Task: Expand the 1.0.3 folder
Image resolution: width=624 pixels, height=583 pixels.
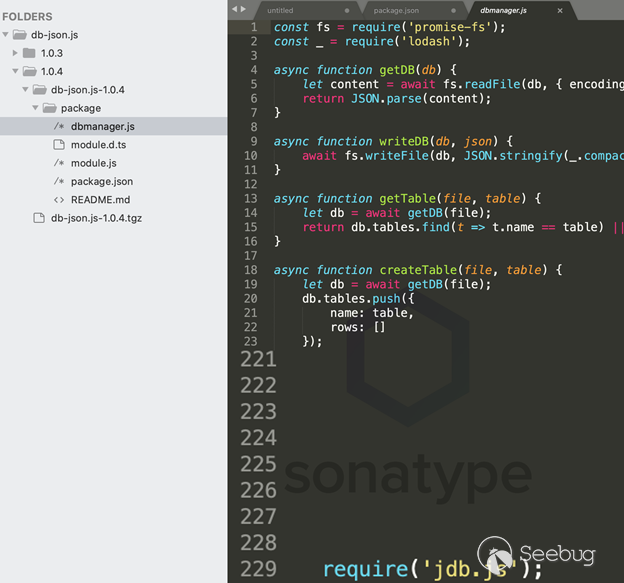Action: coord(15,52)
